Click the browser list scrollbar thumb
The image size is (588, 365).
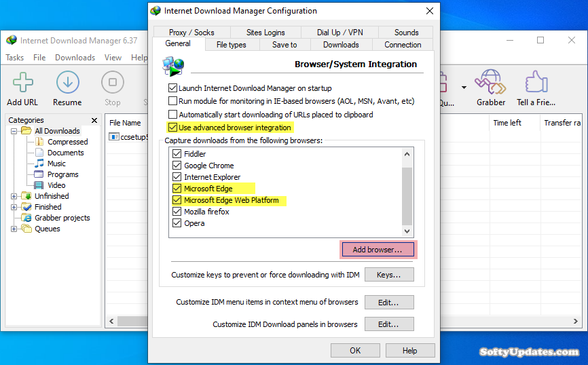click(407, 196)
